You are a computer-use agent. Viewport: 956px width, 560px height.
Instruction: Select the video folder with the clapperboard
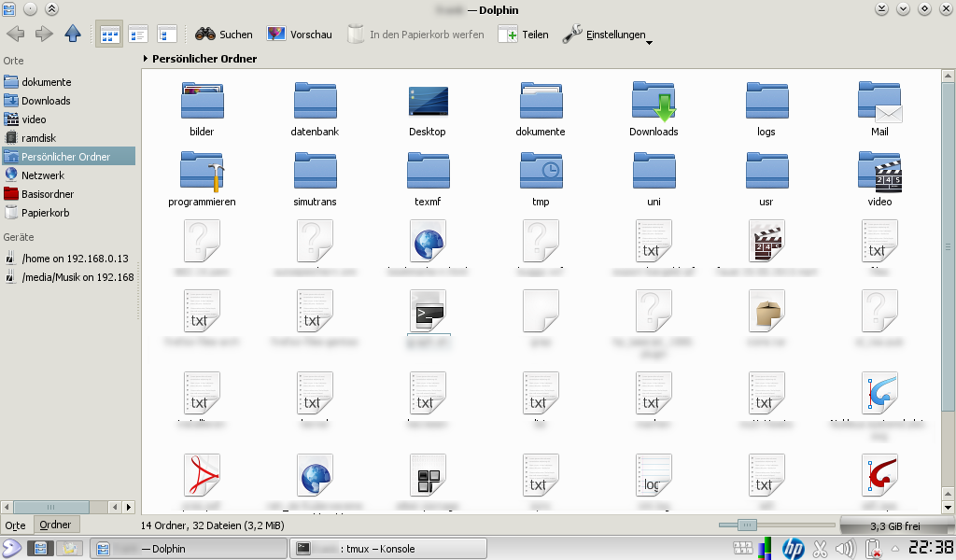(x=879, y=178)
